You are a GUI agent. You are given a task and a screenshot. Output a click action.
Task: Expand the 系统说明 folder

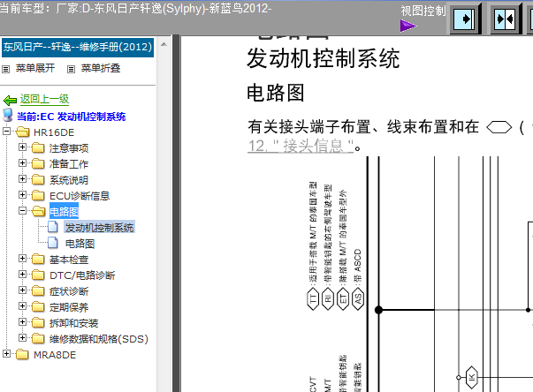[x=22, y=179]
